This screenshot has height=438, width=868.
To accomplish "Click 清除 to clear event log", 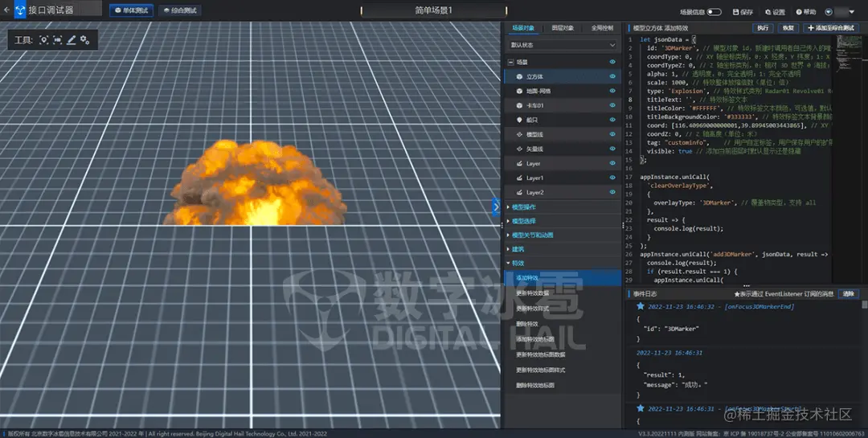I will pos(848,294).
